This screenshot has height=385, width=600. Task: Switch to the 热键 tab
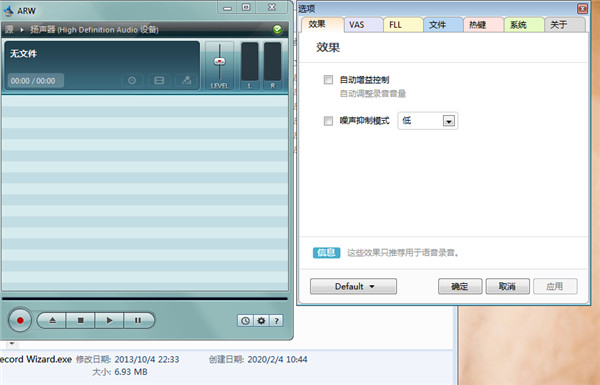[483, 25]
